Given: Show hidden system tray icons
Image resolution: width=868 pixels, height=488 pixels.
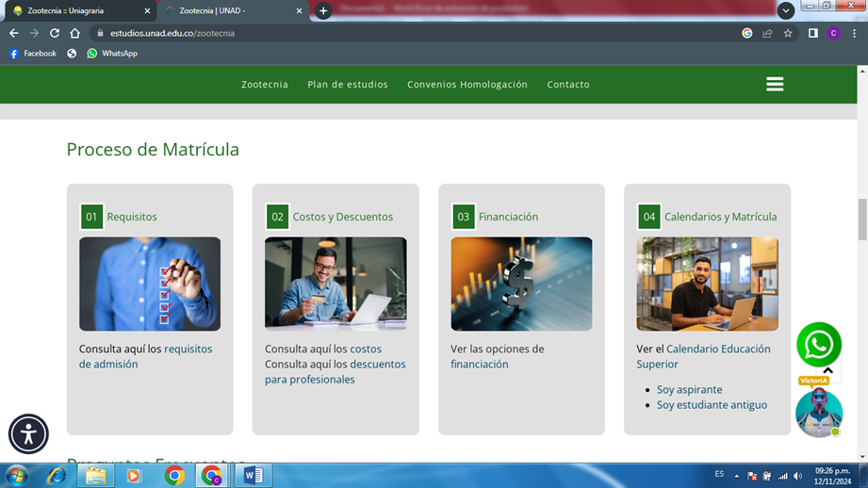Looking at the screenshot, I should tap(737, 476).
